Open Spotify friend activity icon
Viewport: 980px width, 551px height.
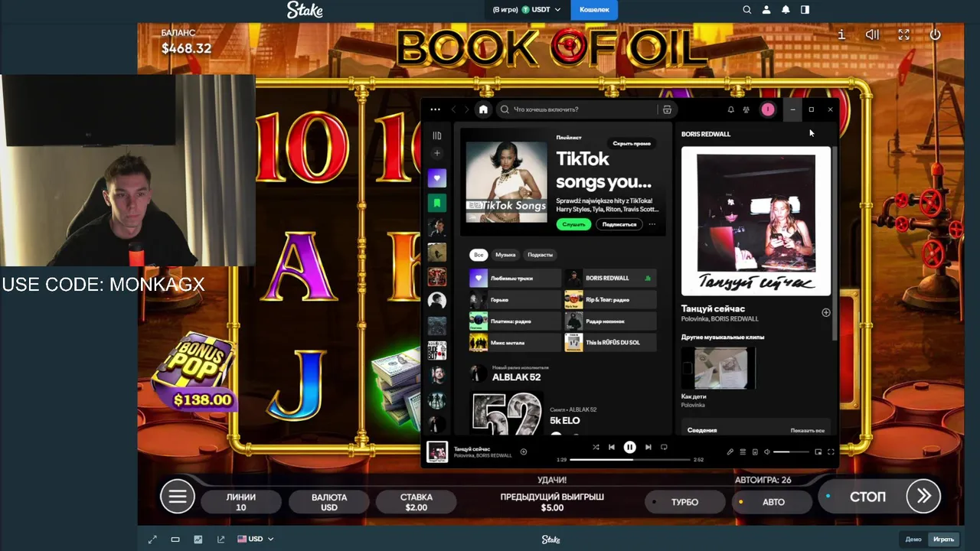(x=746, y=109)
